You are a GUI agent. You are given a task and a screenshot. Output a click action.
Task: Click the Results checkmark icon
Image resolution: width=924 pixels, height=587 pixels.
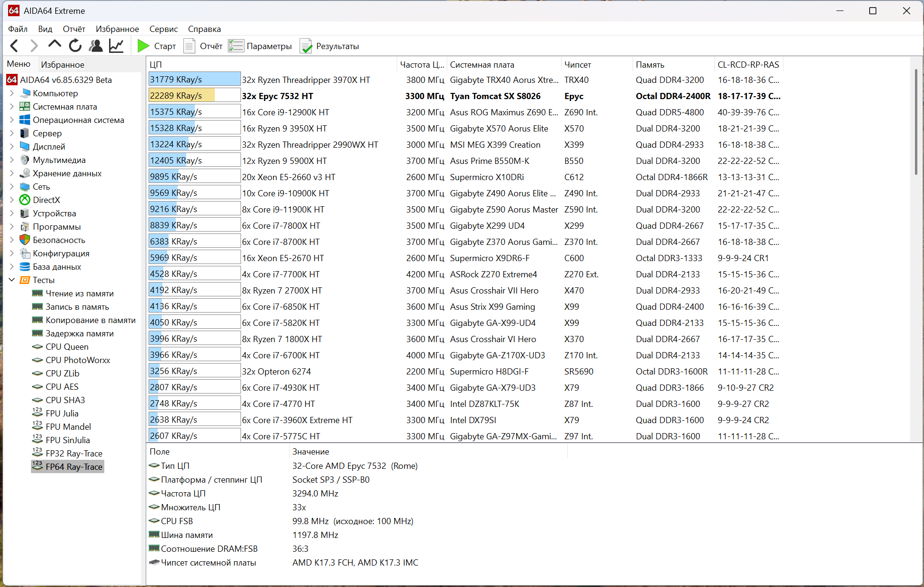tap(306, 46)
